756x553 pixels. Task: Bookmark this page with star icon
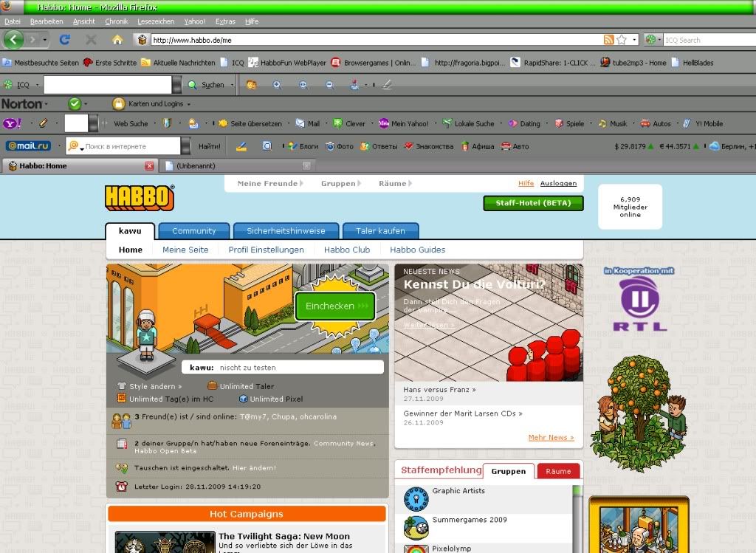(x=622, y=40)
